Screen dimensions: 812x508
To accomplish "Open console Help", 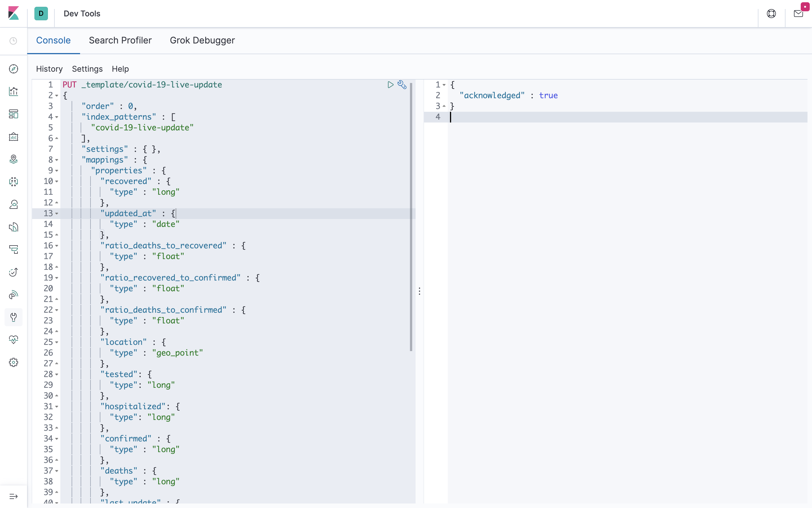I will coord(120,69).
